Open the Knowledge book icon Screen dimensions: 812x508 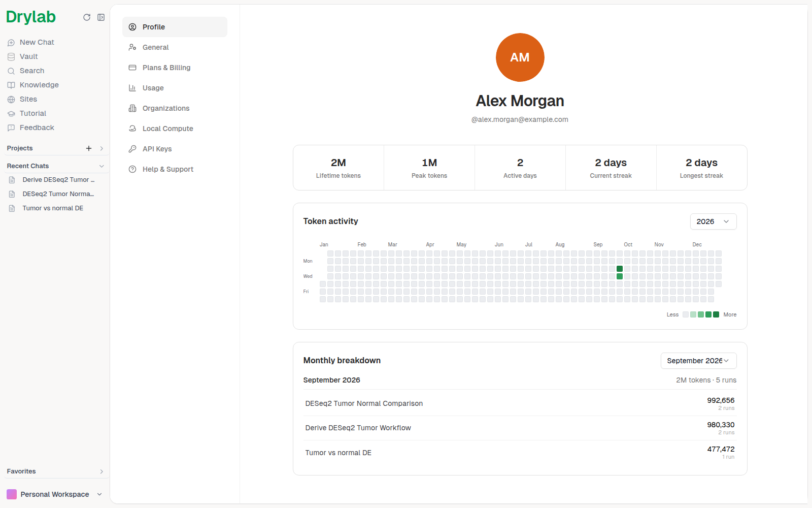pos(11,85)
